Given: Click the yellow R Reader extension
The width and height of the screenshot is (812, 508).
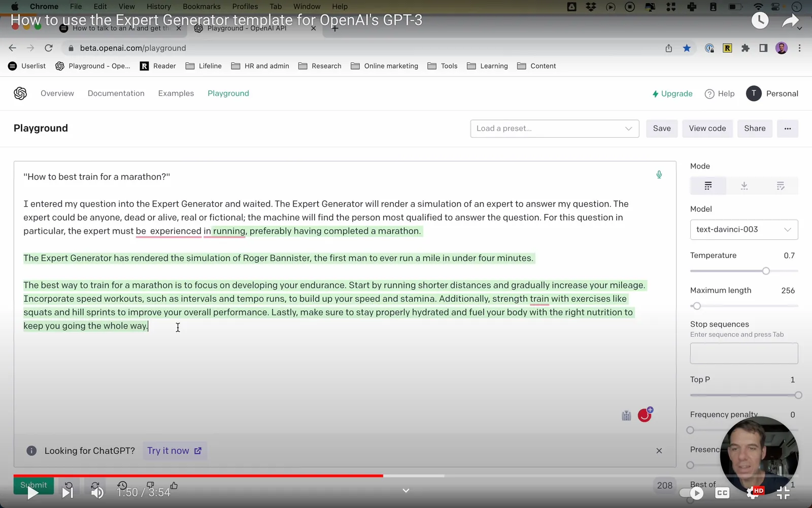Looking at the screenshot, I should [727, 48].
